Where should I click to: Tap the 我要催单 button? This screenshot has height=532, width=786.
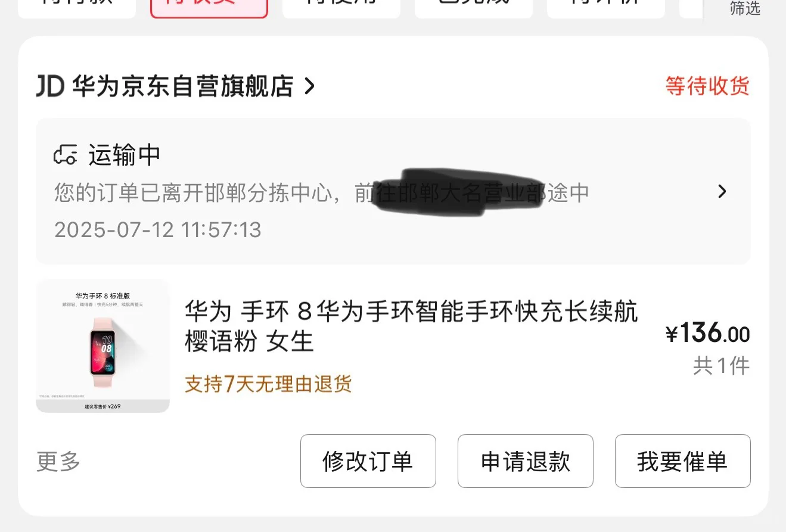tap(683, 461)
